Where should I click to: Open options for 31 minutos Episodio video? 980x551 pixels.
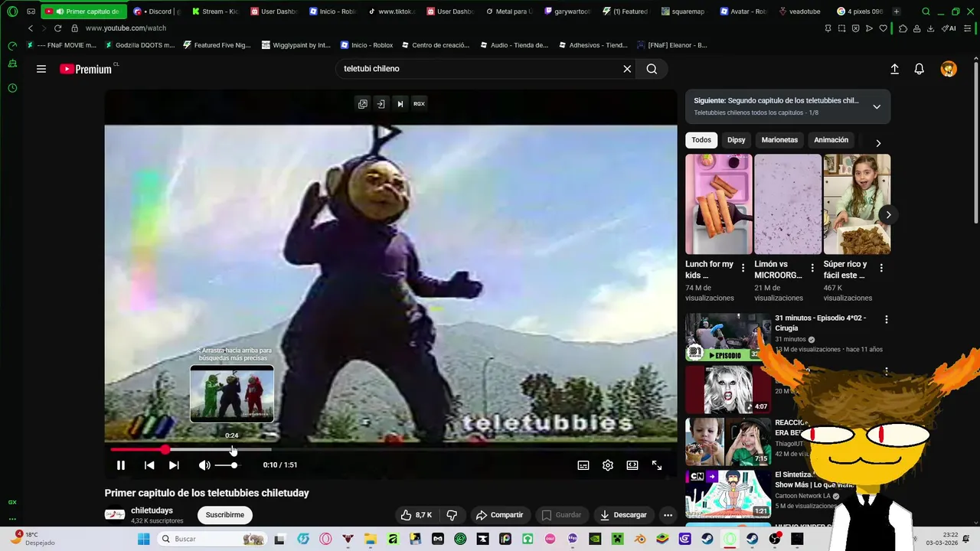pyautogui.click(x=887, y=319)
